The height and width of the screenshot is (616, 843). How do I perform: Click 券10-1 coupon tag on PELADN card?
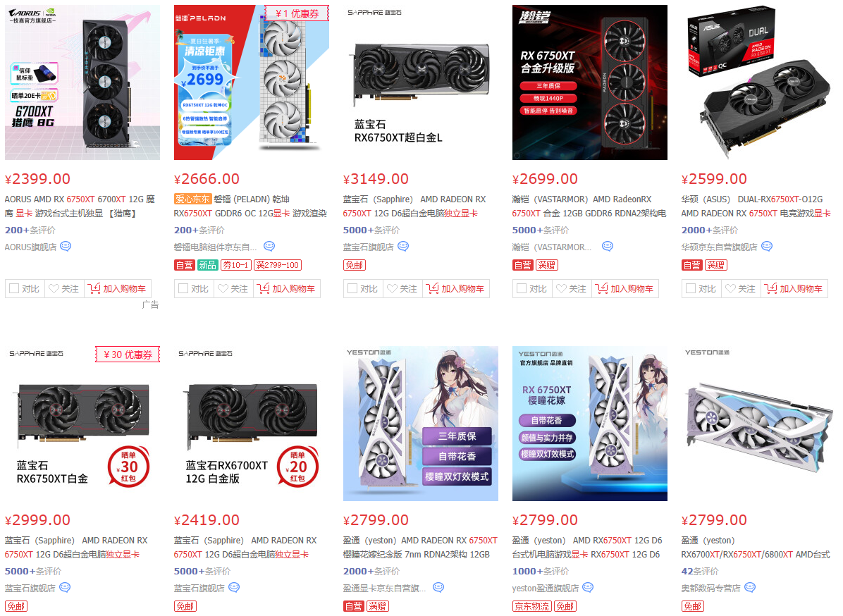click(x=235, y=265)
